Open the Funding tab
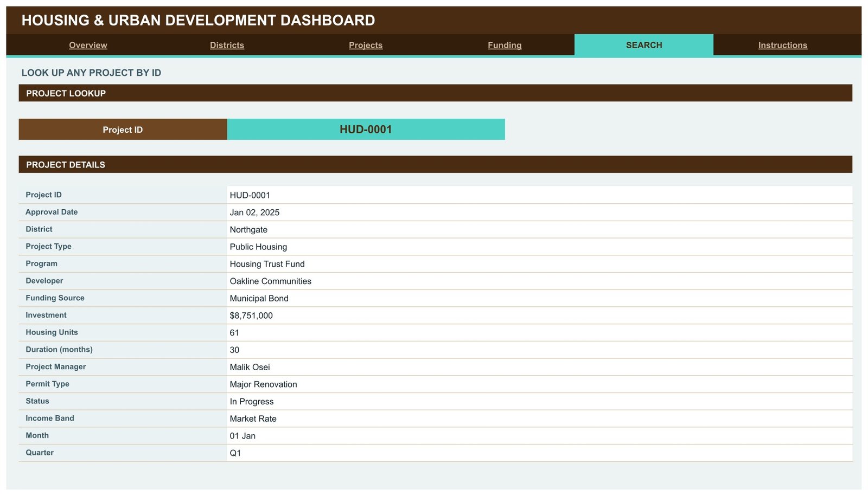Screen dimensions: 868x496 click(x=505, y=45)
